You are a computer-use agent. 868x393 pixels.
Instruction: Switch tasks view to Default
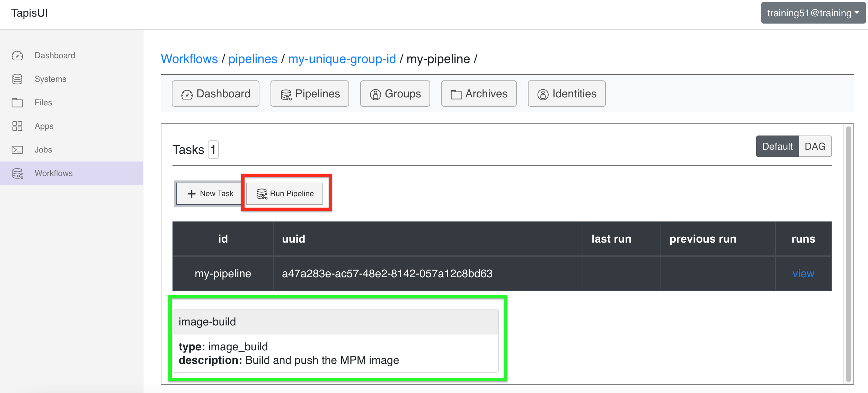click(x=777, y=146)
